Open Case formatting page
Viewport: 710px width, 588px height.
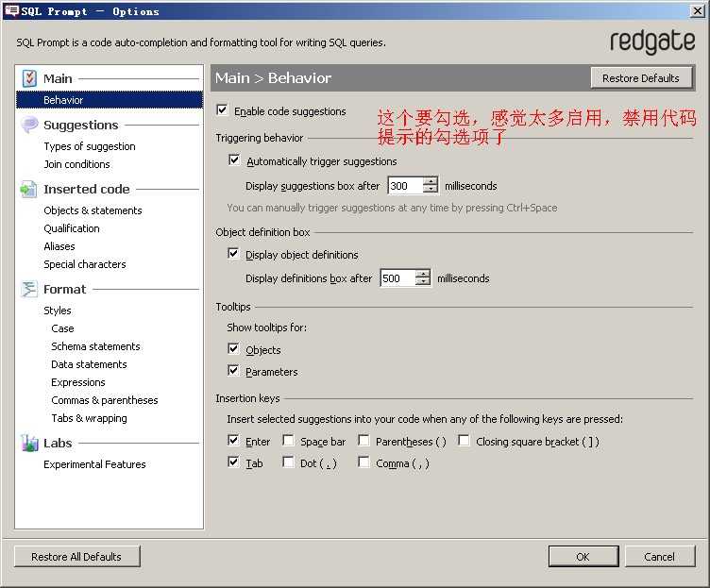coord(62,328)
